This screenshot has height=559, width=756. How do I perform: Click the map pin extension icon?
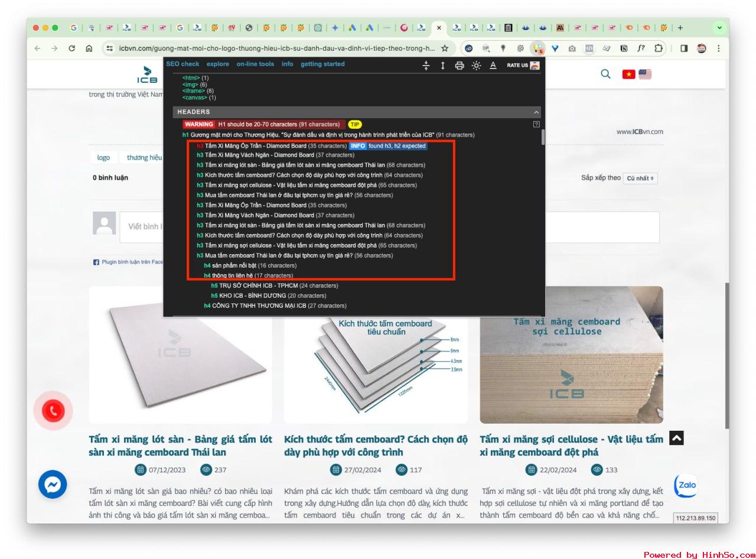point(503,48)
